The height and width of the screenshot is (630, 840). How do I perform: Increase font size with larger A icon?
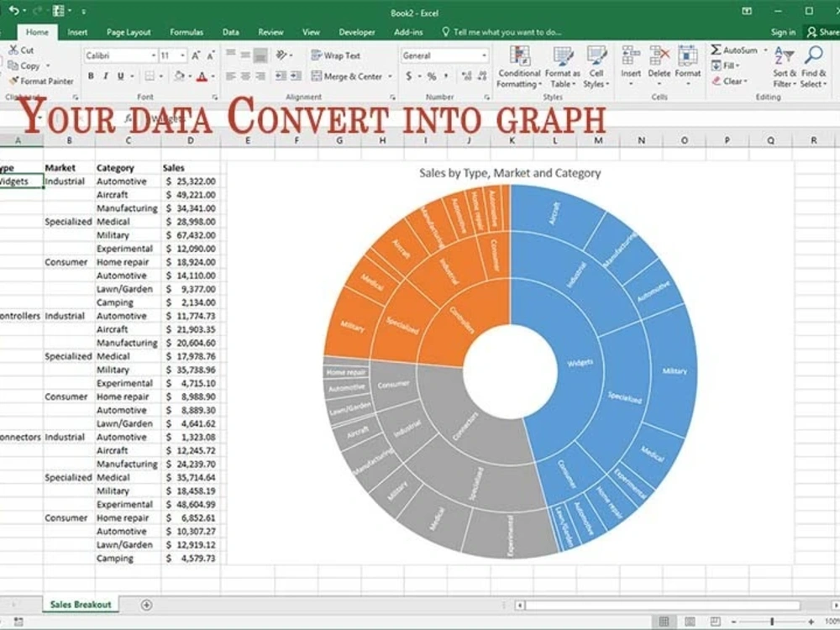(196, 55)
